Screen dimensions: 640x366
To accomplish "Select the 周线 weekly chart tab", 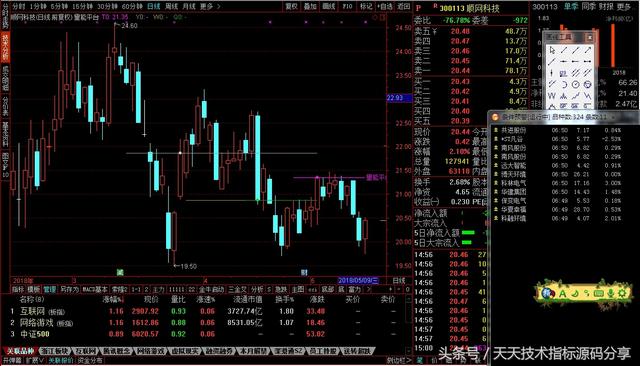I will click(x=171, y=7).
